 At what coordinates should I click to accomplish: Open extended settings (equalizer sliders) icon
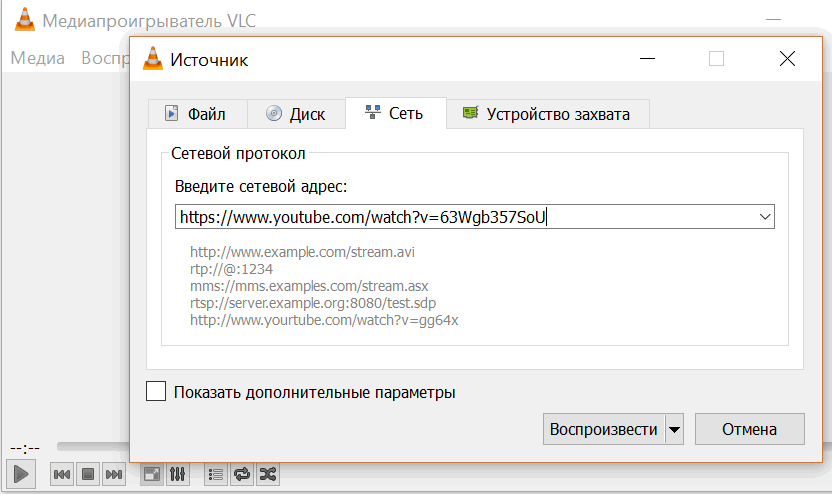coord(178,474)
